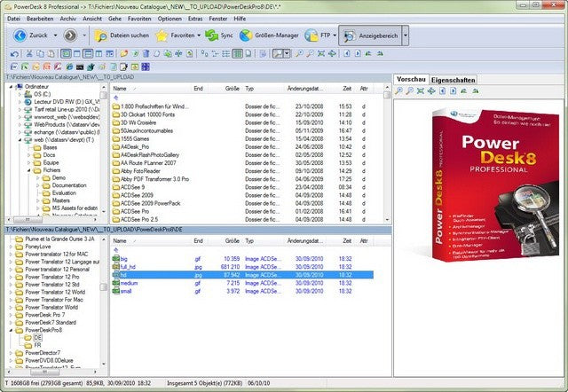Zoom in using preview panel magnifier
This screenshot has width=568, height=392.
click(398, 91)
